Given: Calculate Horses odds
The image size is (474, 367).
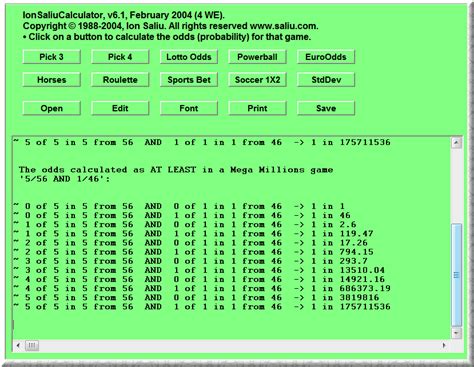Looking at the screenshot, I should tap(51, 80).
